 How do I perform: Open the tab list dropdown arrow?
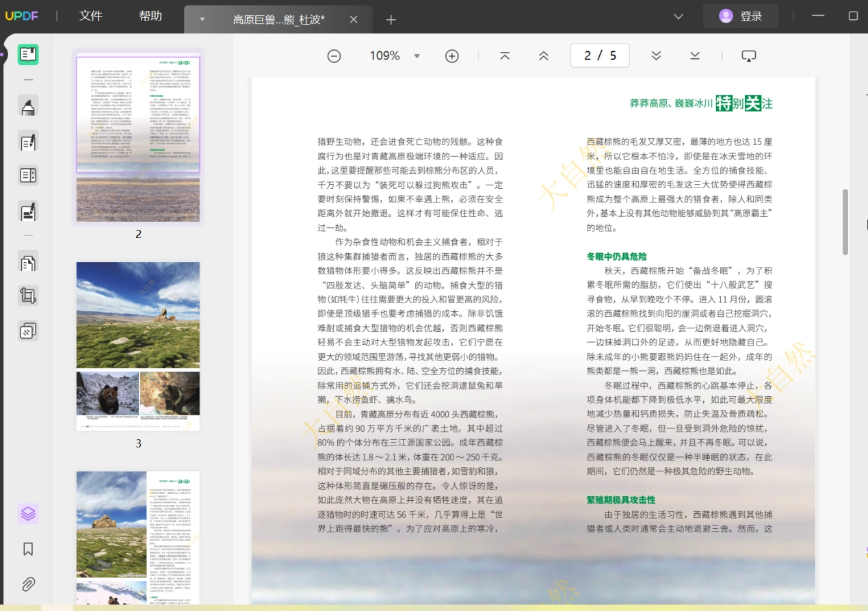202,19
